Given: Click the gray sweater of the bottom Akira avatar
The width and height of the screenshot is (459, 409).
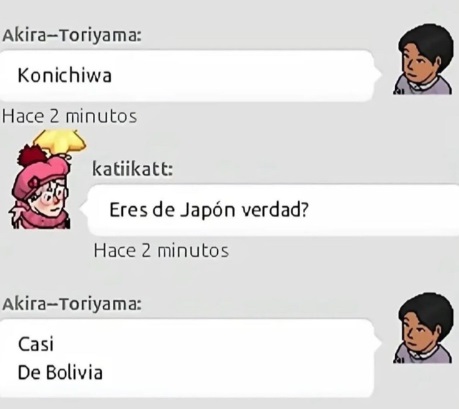Looking at the screenshot, I should pos(423,353).
